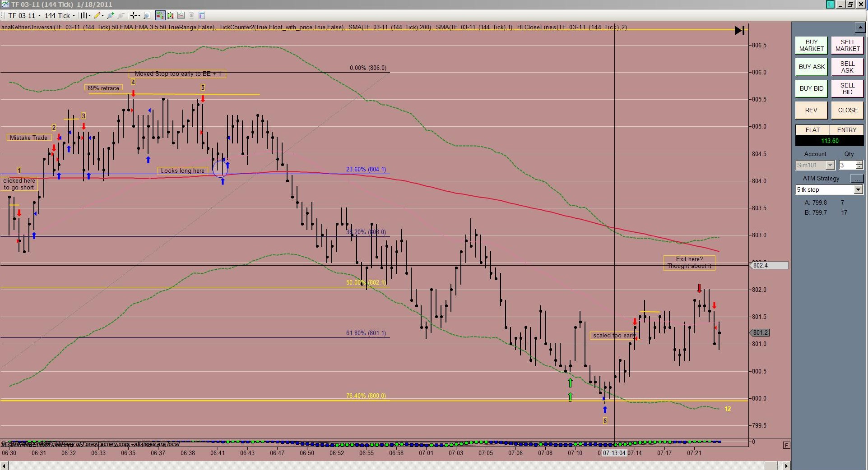Decrease quantity with the down spinner

(859, 168)
